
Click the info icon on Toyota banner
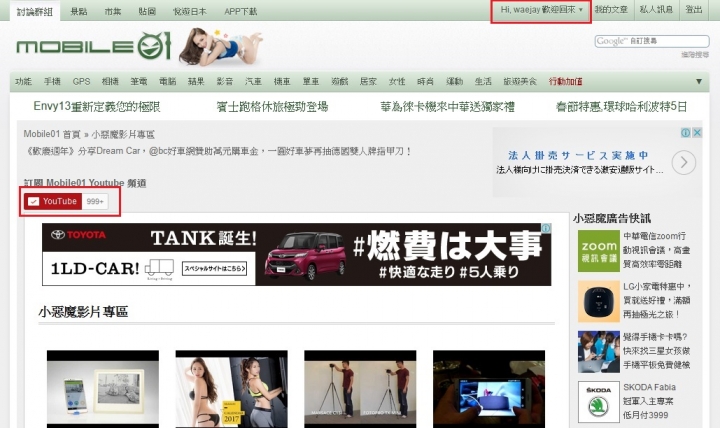tap(546, 228)
